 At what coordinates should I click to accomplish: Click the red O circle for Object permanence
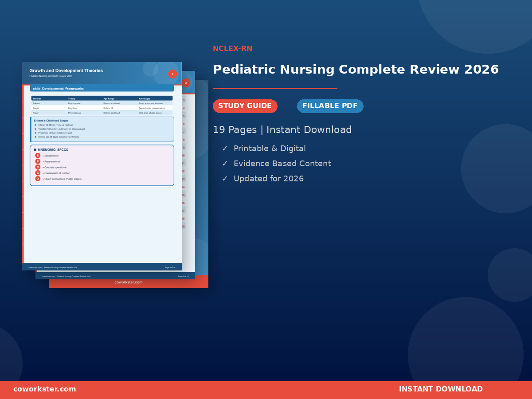[x=38, y=179]
